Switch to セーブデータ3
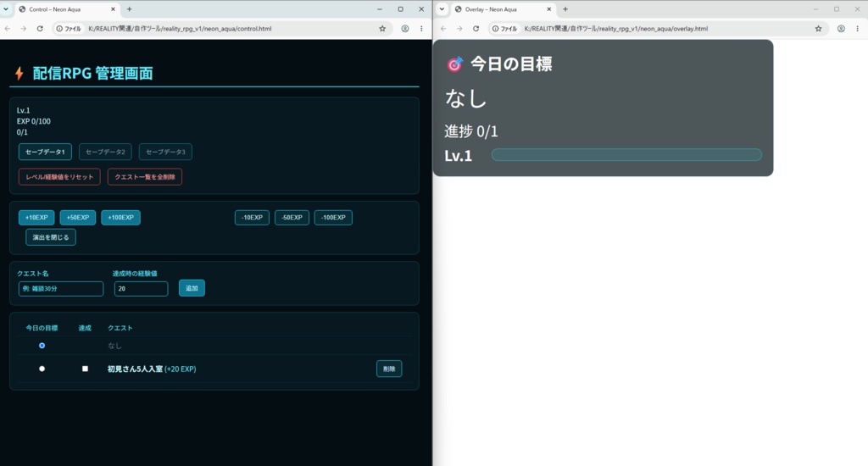This screenshot has height=466, width=868. (165, 152)
